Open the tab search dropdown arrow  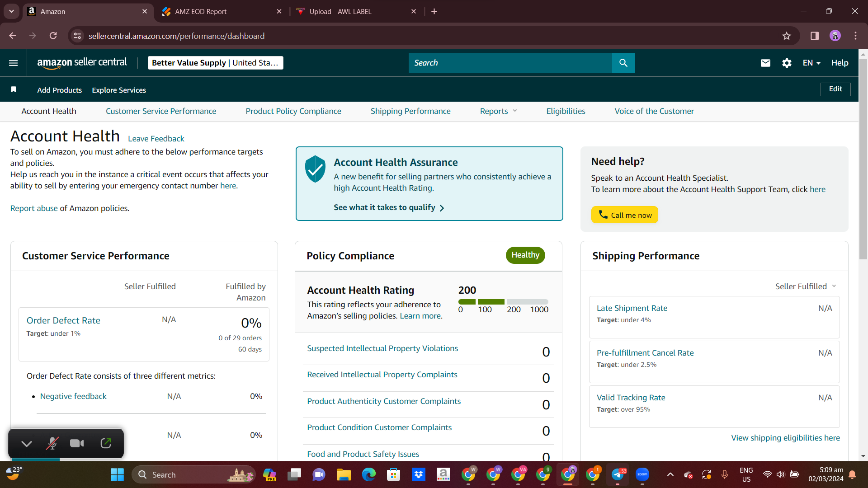pyautogui.click(x=11, y=11)
